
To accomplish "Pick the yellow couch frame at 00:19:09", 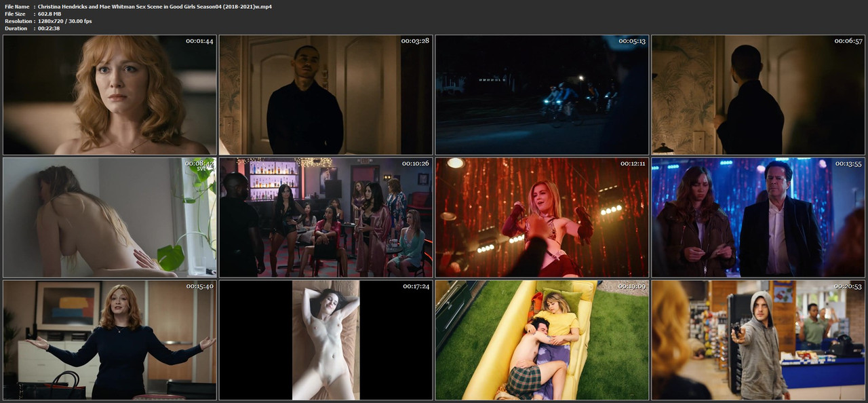I will (x=542, y=341).
